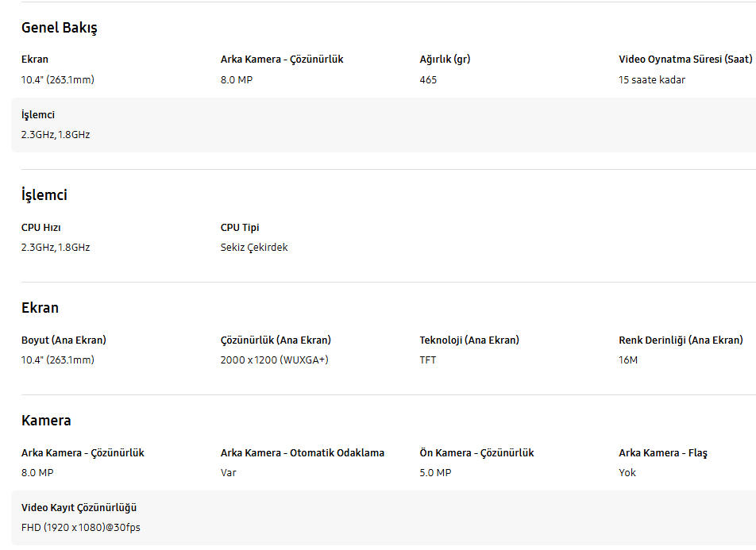Click the FHD (1920 x 1080)@30fps value
756x550 pixels.
pyautogui.click(x=80, y=528)
